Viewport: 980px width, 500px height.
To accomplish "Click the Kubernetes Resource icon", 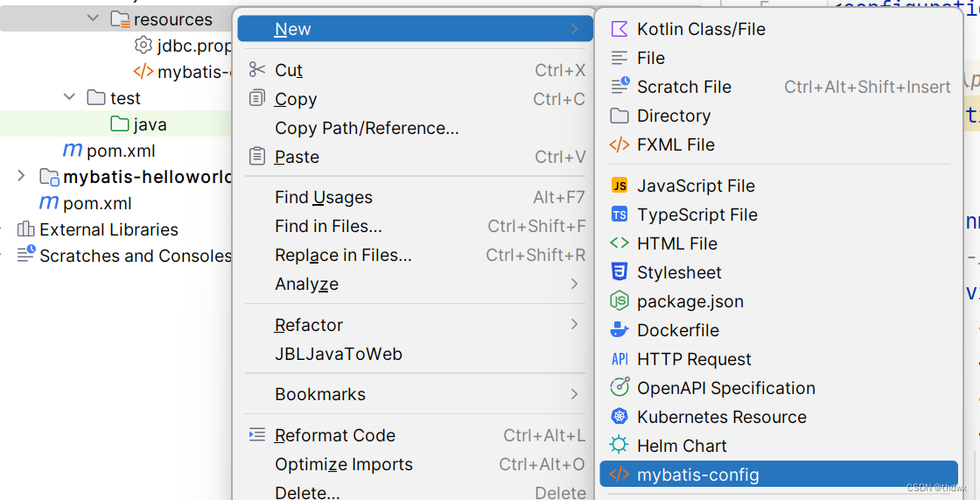I will point(619,417).
